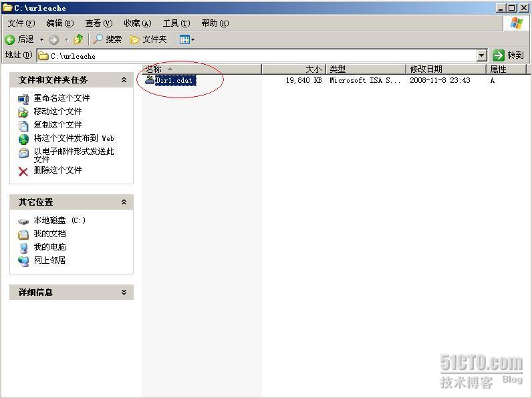Click the Forward arrow icon
532x398 pixels.
(53, 40)
